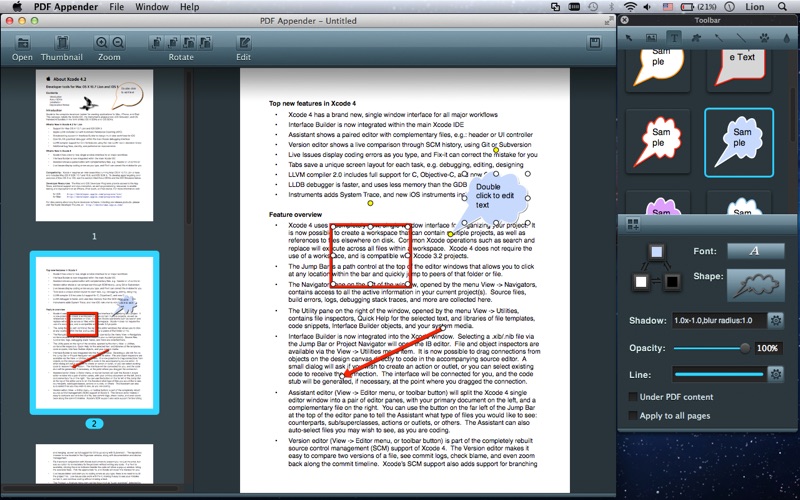The height and width of the screenshot is (500, 800).
Task: Click the 'Feature overview' heading text
Action: [x=295, y=214]
